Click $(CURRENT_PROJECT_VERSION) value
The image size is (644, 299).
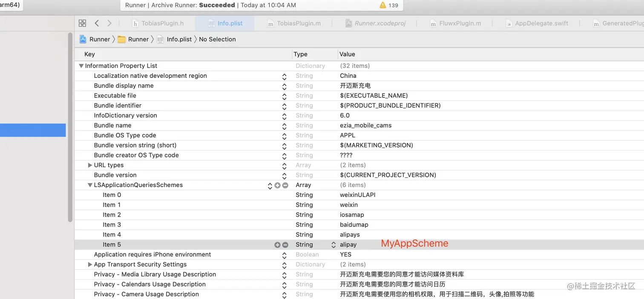[388, 175]
